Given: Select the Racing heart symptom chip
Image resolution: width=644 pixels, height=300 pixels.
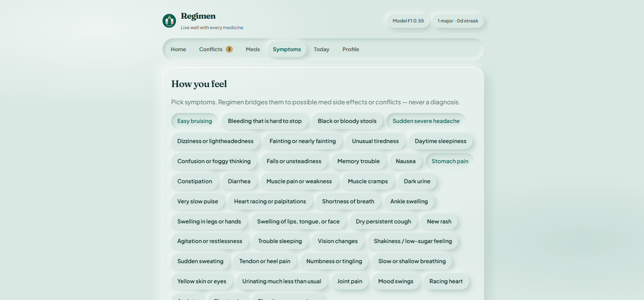Looking at the screenshot, I should 446,281.
